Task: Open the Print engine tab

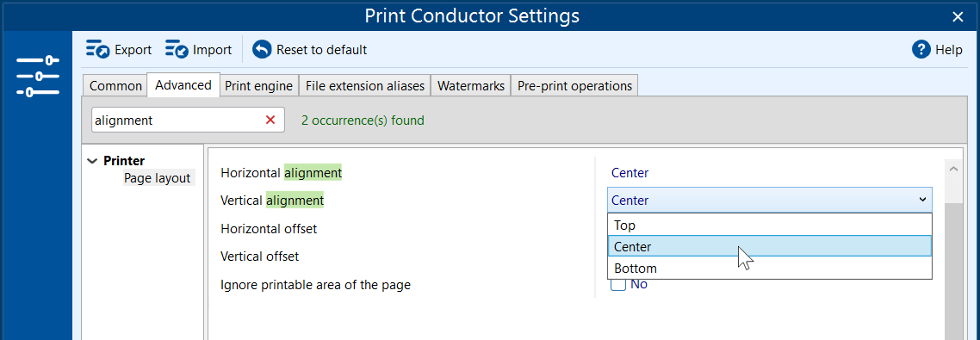Action: [258, 86]
